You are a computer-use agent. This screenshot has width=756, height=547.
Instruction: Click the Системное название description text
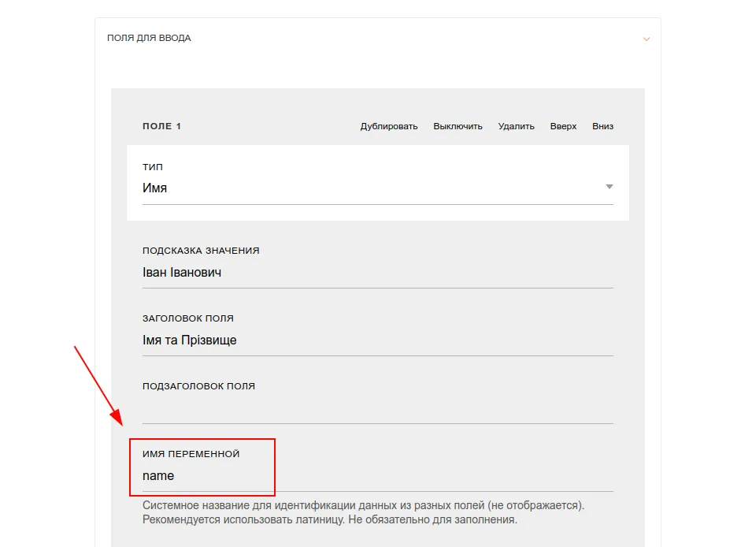pos(363,513)
